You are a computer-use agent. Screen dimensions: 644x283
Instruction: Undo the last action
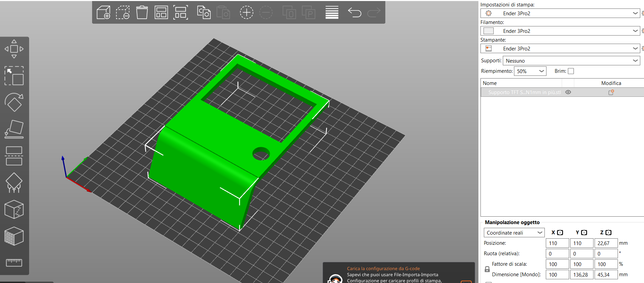355,13
